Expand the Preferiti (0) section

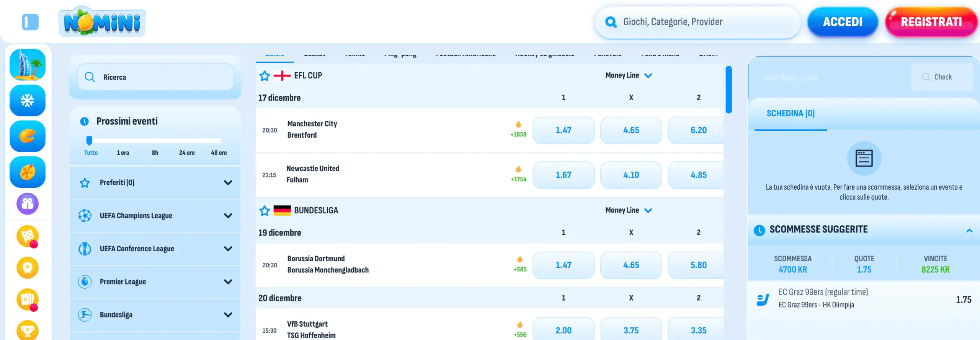pyautogui.click(x=155, y=182)
